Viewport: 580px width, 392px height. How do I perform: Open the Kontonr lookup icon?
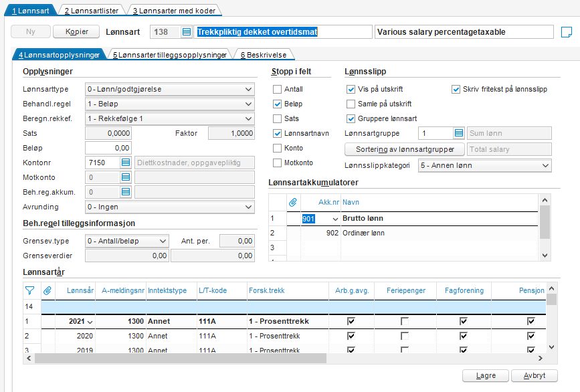(126, 162)
